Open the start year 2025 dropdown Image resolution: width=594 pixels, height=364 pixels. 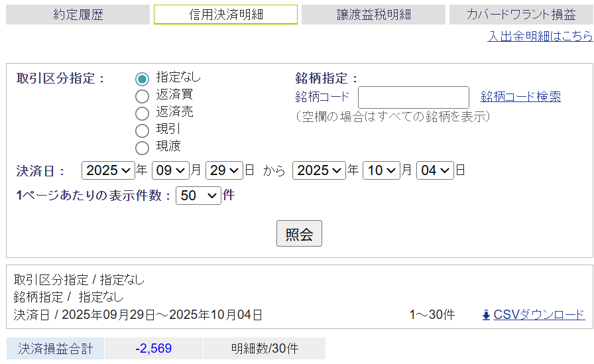[109, 170]
